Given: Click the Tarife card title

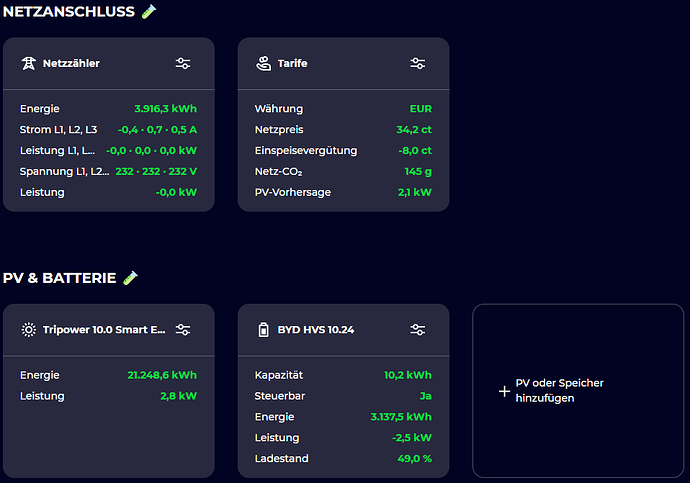Looking at the screenshot, I should [x=292, y=63].
